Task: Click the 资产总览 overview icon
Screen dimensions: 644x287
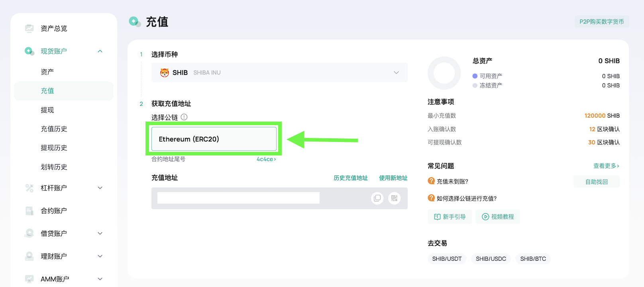Action: (x=29, y=28)
